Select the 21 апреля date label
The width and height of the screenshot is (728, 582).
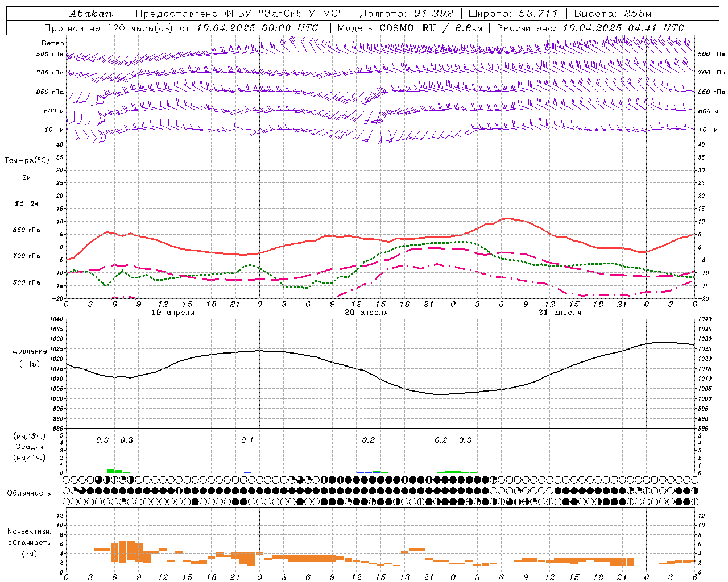pos(560,313)
